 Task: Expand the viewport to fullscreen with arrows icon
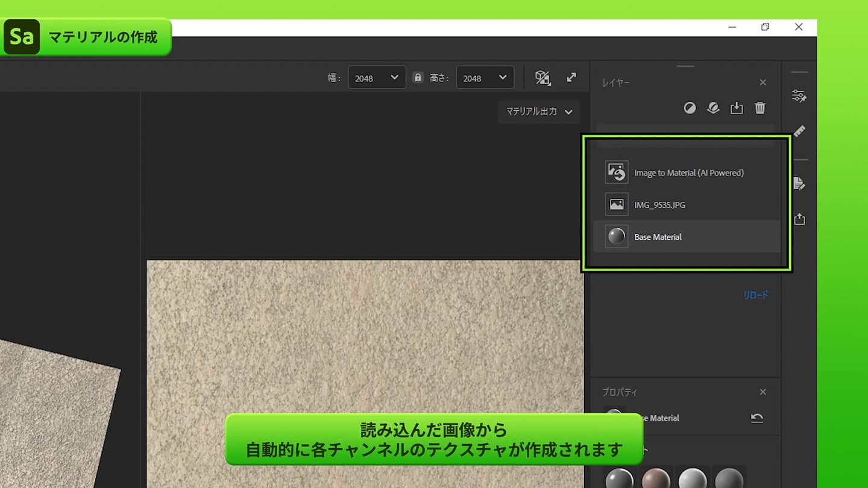coord(571,77)
